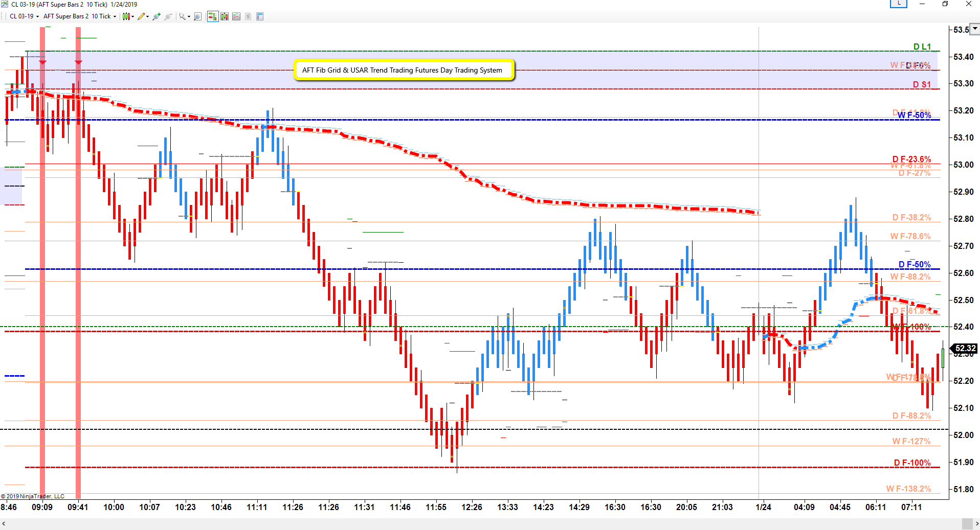Open the chart Properties icon
This screenshot has height=530, width=980.
click(260, 16)
